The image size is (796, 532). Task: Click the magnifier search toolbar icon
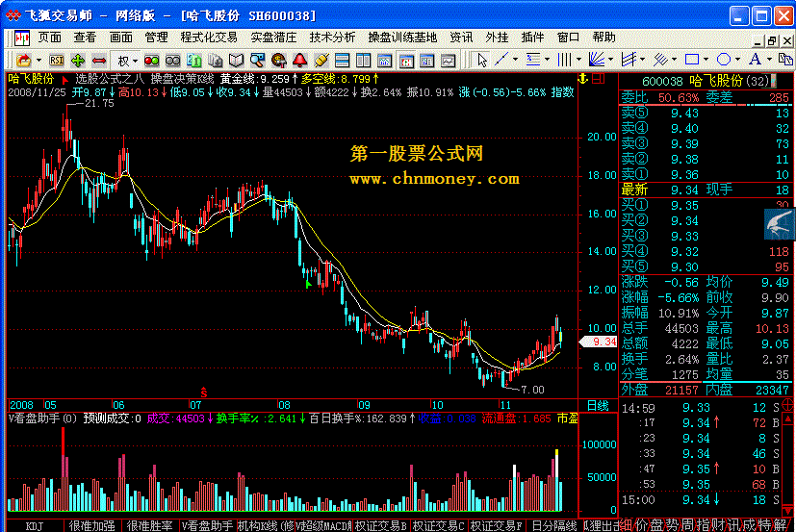click(x=257, y=61)
